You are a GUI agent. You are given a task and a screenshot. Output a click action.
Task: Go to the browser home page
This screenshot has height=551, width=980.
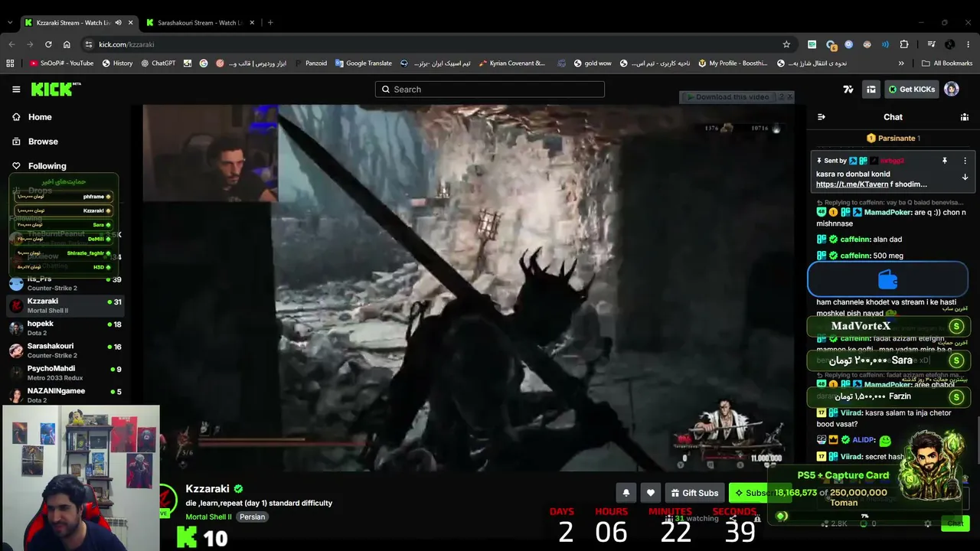67,44
